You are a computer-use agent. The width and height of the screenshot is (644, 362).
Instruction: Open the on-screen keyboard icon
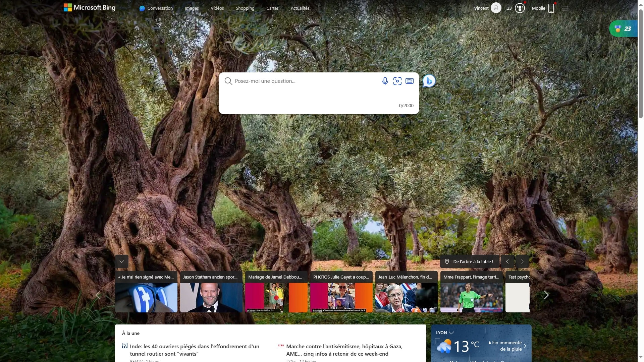(x=409, y=81)
